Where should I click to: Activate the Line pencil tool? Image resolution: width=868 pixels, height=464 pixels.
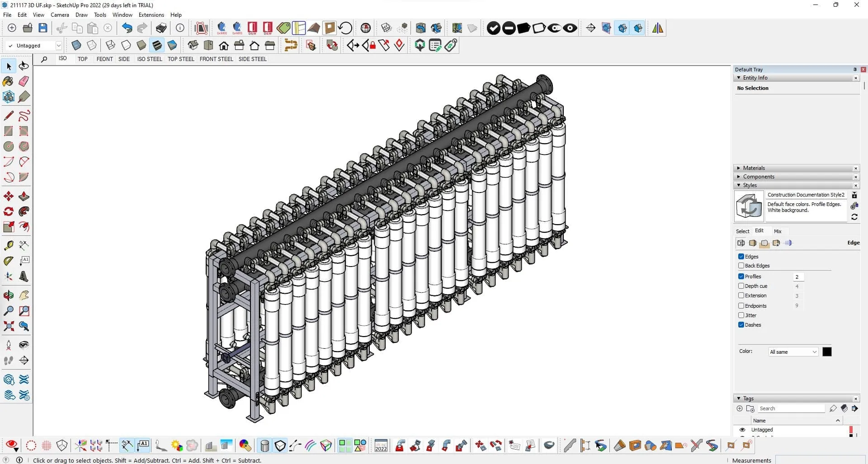click(x=9, y=116)
